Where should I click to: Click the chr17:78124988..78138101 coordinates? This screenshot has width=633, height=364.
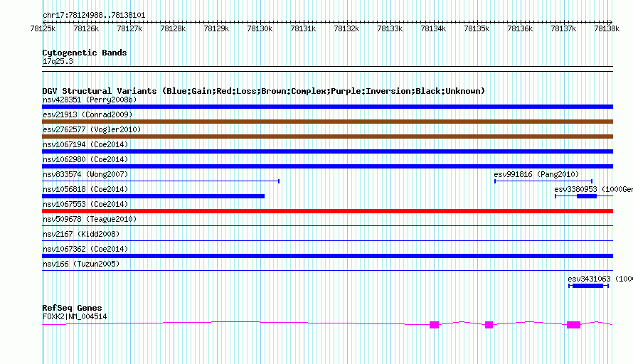94,16
